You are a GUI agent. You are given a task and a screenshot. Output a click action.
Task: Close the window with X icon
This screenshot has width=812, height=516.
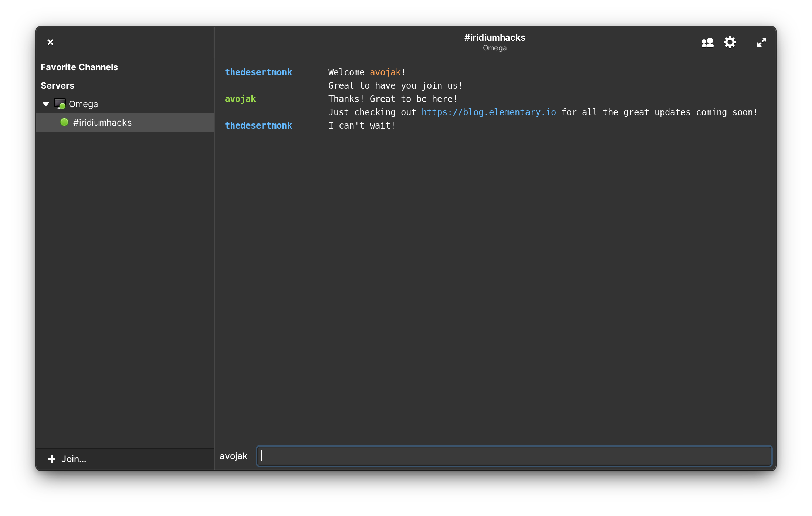50,42
